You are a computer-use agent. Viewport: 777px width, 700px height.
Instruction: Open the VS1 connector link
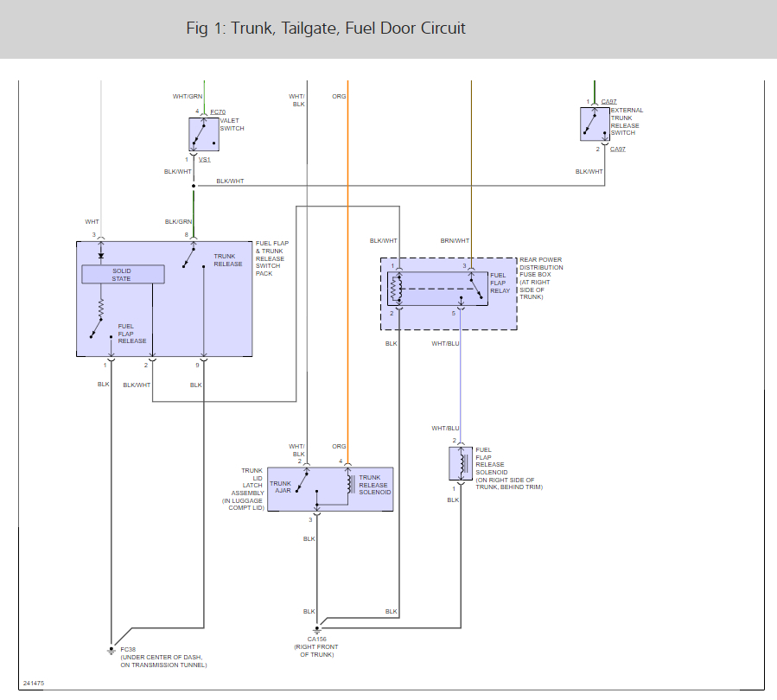pyautogui.click(x=204, y=160)
